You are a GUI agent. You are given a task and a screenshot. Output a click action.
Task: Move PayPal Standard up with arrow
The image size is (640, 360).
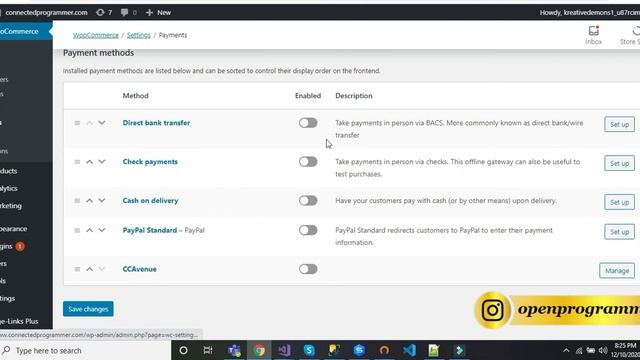(89, 230)
